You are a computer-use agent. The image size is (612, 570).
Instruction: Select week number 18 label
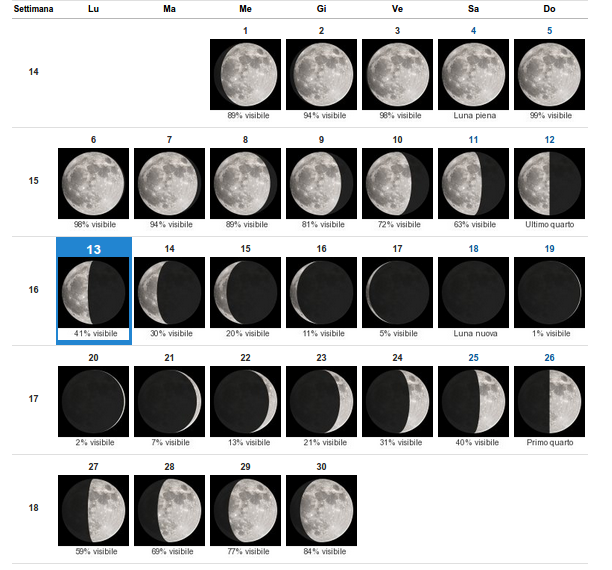coord(33,508)
